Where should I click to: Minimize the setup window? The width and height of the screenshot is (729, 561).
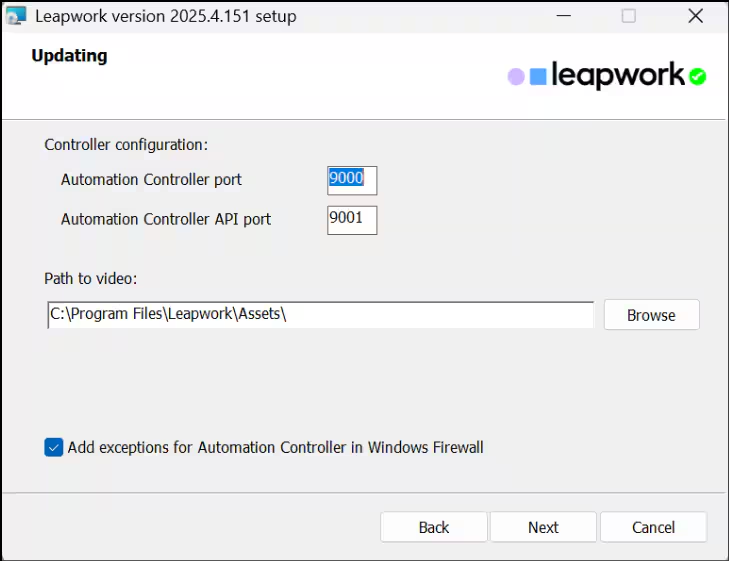563,16
